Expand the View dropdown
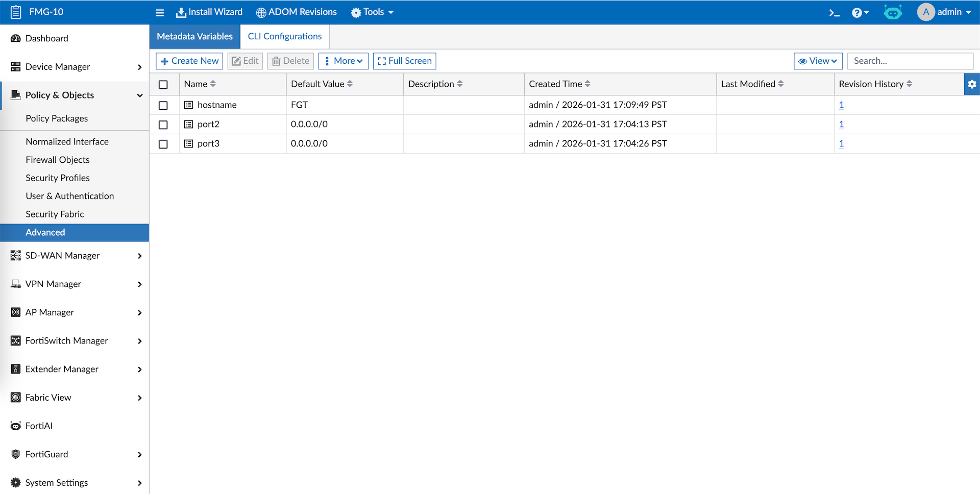 818,61
